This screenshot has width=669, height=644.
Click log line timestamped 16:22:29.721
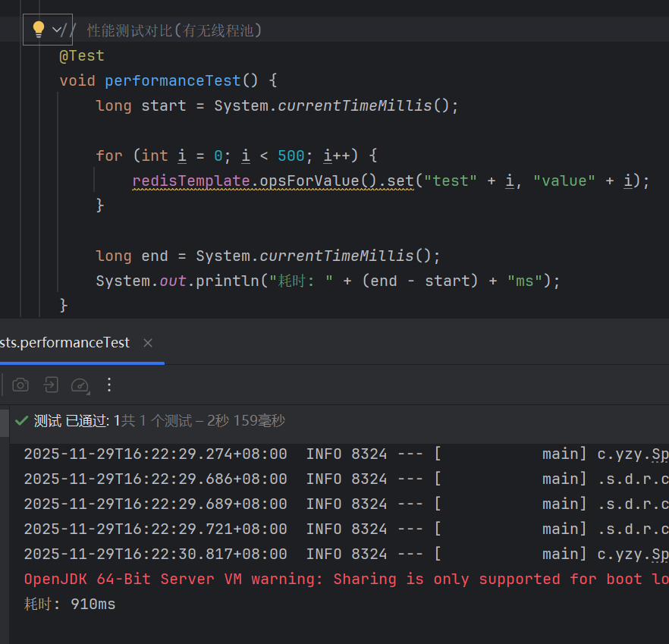point(346,529)
